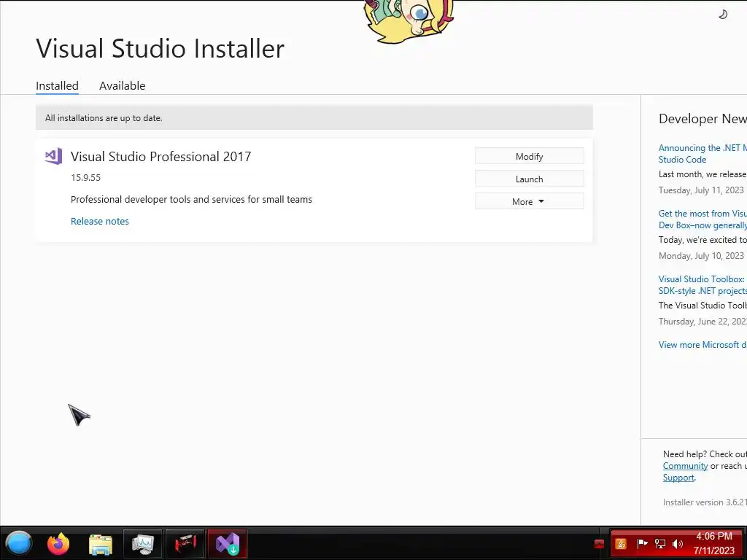Click 'Professional developer tools and services' description
The height and width of the screenshot is (560, 747).
pos(192,199)
